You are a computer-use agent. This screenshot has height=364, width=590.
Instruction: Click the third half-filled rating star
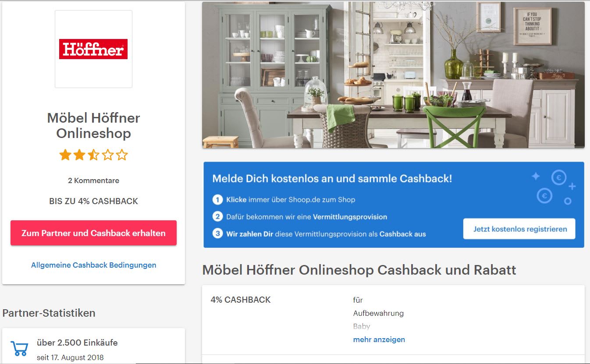point(93,155)
